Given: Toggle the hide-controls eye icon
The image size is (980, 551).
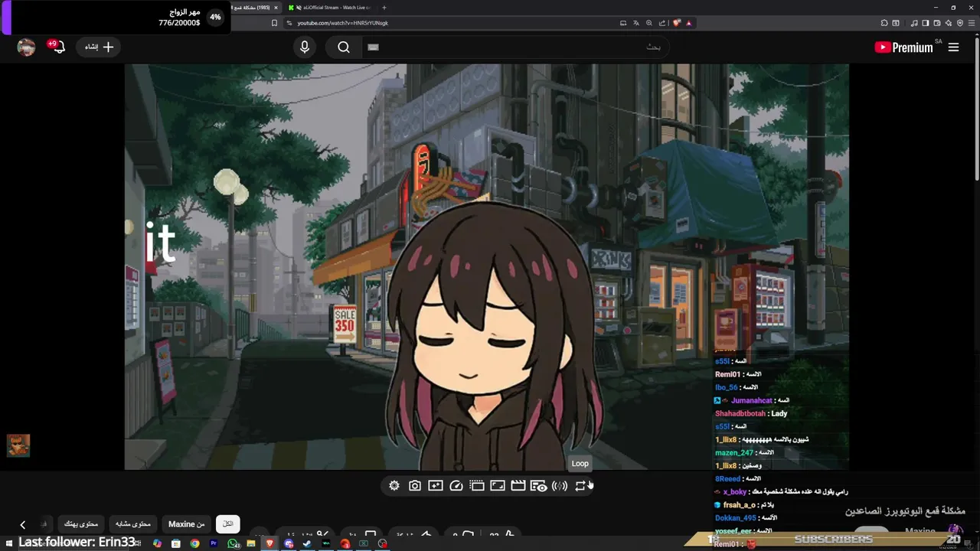Looking at the screenshot, I should 539,486.
